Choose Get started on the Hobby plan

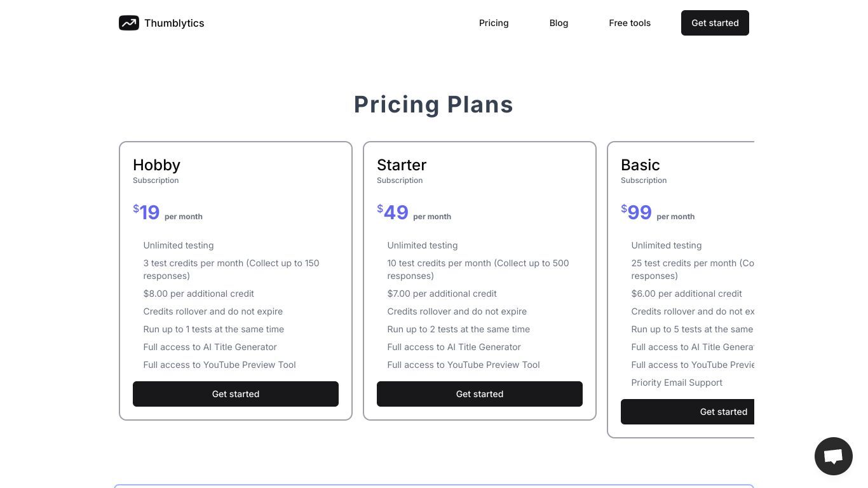236,394
